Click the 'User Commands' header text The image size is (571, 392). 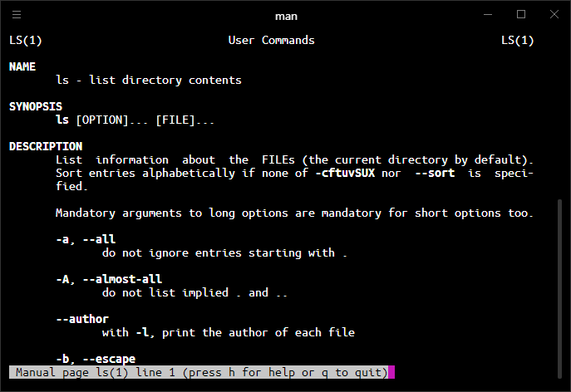[271, 40]
